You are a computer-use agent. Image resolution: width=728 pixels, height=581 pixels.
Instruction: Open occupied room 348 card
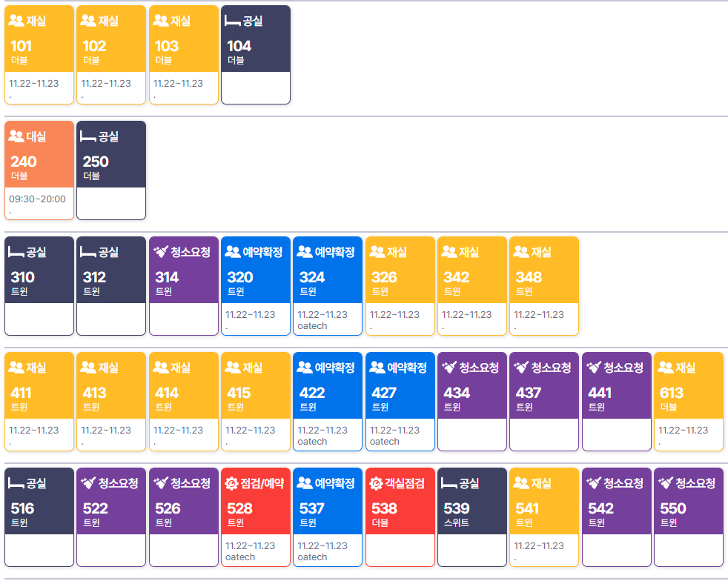[x=543, y=277]
